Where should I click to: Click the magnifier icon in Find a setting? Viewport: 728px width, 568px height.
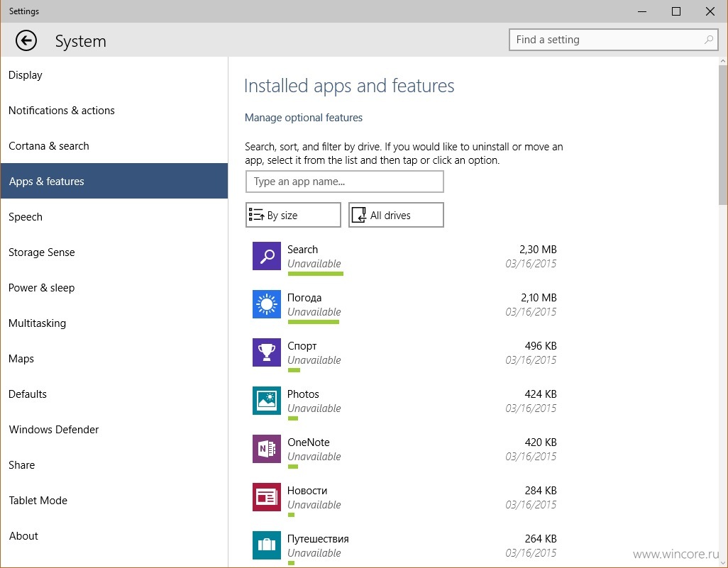point(709,40)
